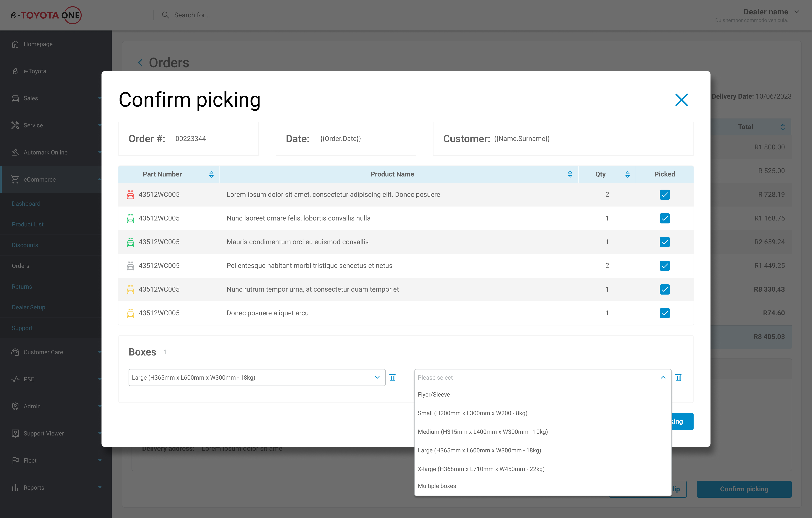Expand the Dealer name menu chevron

coord(797,12)
